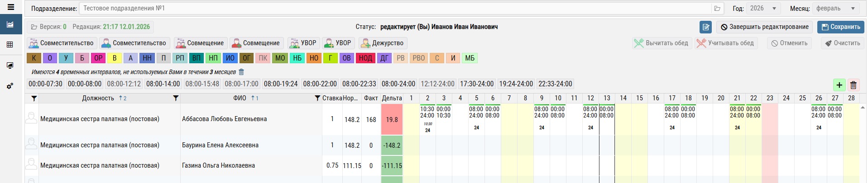Click the red trash button above day columns
Image resolution: width=868 pixels, height=183 pixels.
point(854,84)
